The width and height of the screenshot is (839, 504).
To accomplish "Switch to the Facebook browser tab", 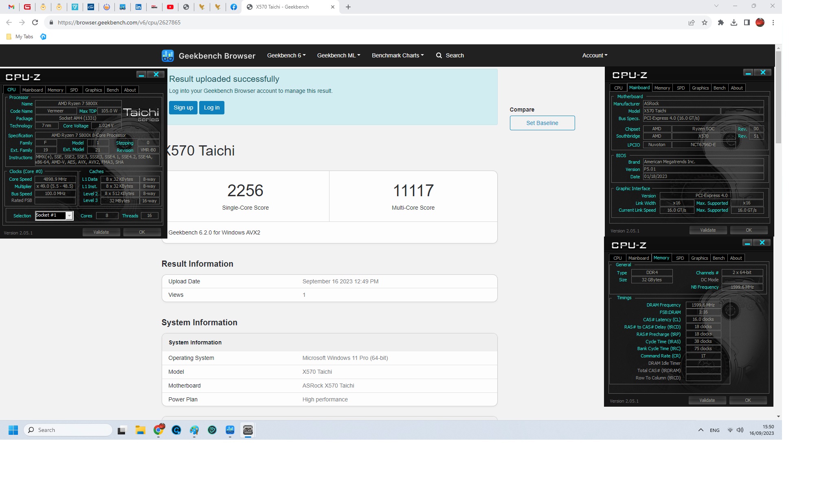I will tap(234, 7).
